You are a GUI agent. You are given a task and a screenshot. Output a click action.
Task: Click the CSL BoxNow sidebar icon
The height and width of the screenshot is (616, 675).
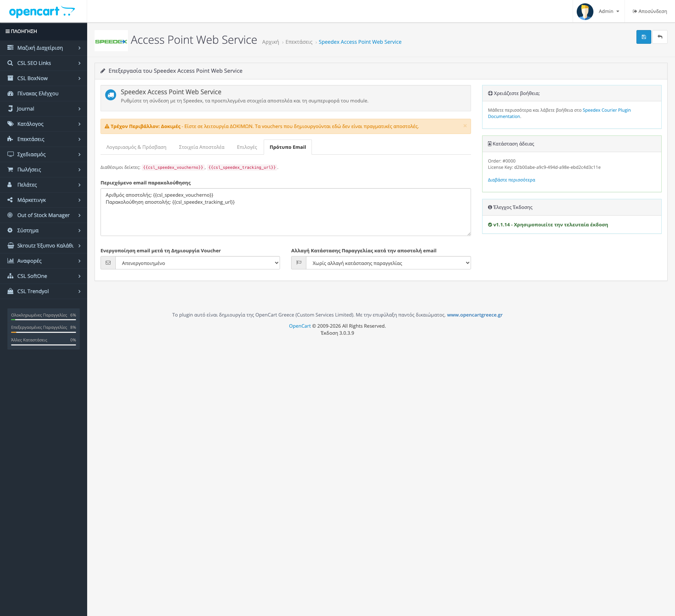(10, 78)
